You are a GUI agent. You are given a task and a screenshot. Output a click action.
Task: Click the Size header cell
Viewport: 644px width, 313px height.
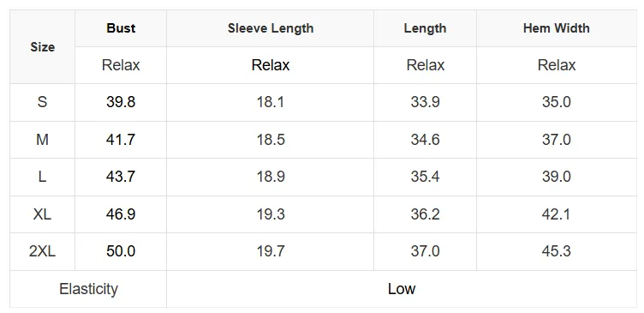coord(42,47)
